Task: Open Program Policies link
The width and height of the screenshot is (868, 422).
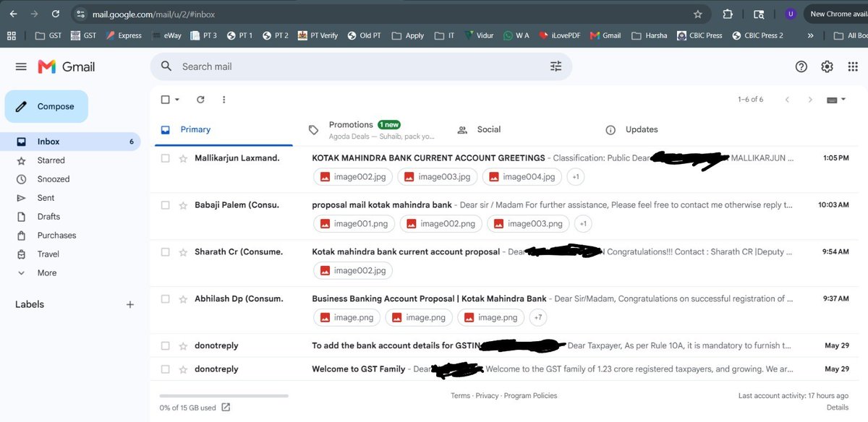Action: click(530, 396)
